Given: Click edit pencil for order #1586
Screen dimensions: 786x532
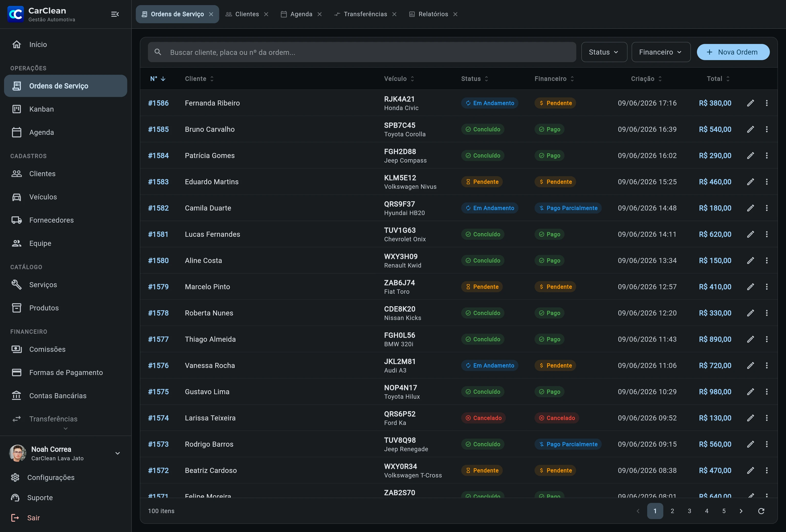Looking at the screenshot, I should coord(750,103).
